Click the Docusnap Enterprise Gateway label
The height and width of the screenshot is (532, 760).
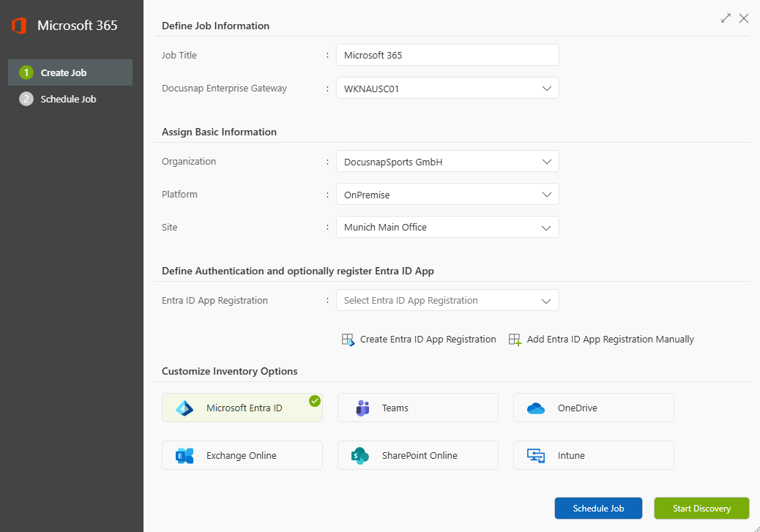pos(225,89)
